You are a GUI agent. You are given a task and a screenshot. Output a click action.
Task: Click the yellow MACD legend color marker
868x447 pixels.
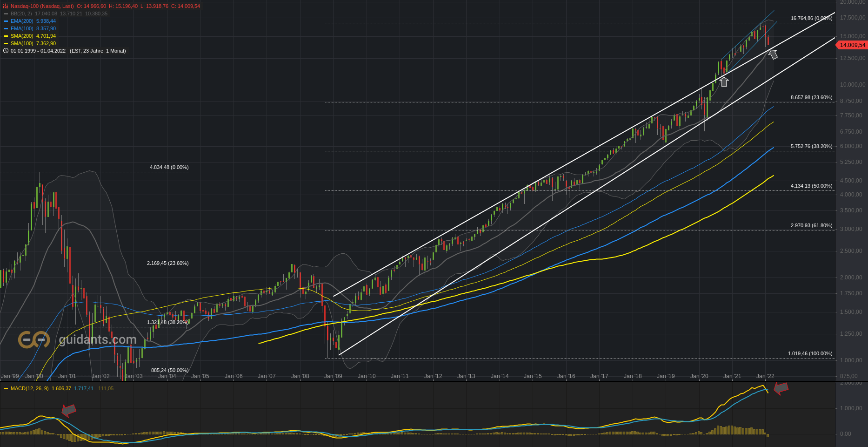point(6,388)
